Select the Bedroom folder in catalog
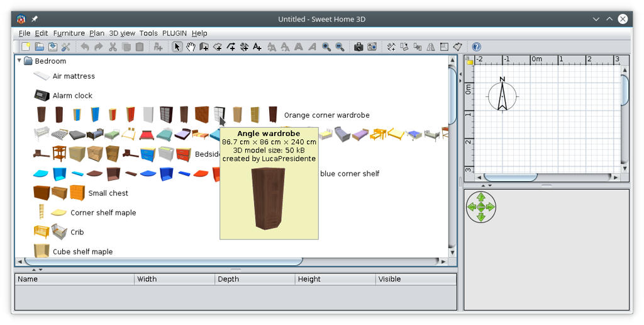Viewport: 644px width, 325px height. click(x=45, y=61)
